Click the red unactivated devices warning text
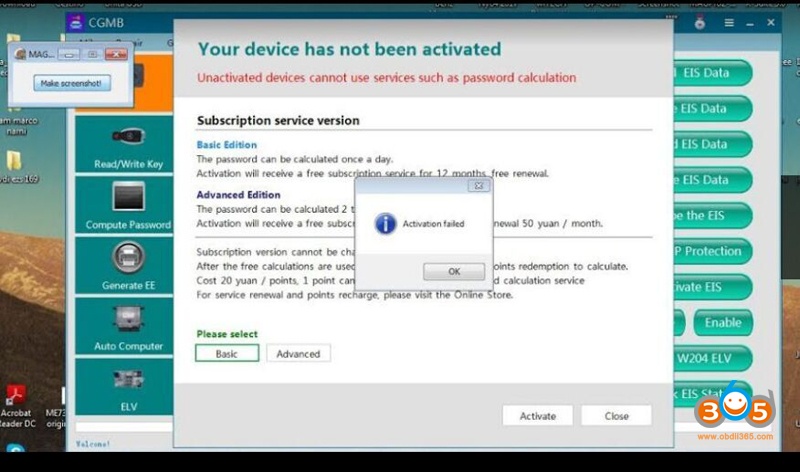 [387, 78]
